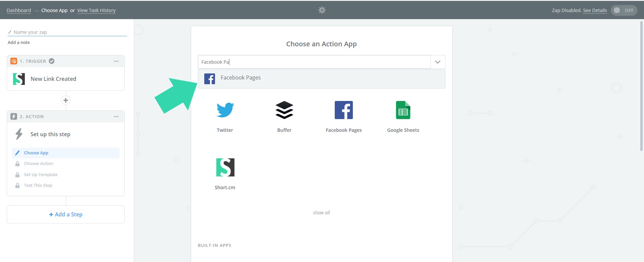Click the Short.cm icon in trigger step
The height and width of the screenshot is (262, 644).
coord(19,79)
